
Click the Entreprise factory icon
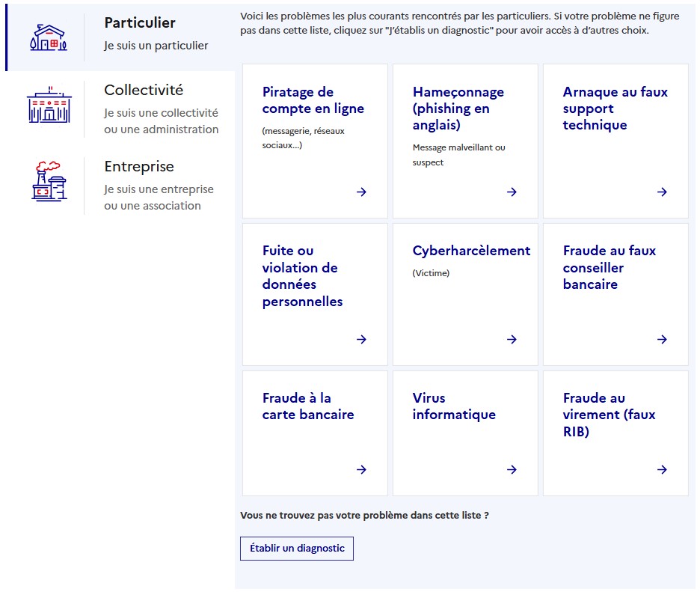pos(49,181)
